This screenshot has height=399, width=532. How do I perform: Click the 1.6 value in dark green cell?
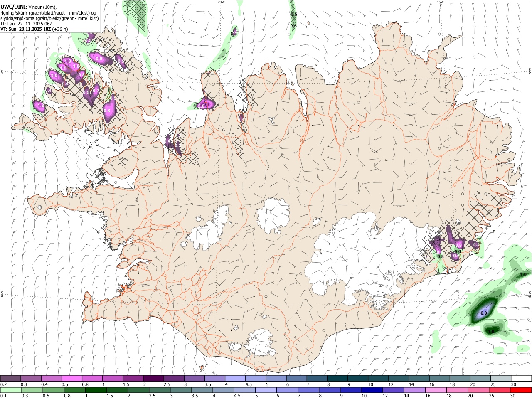coord(492,331)
